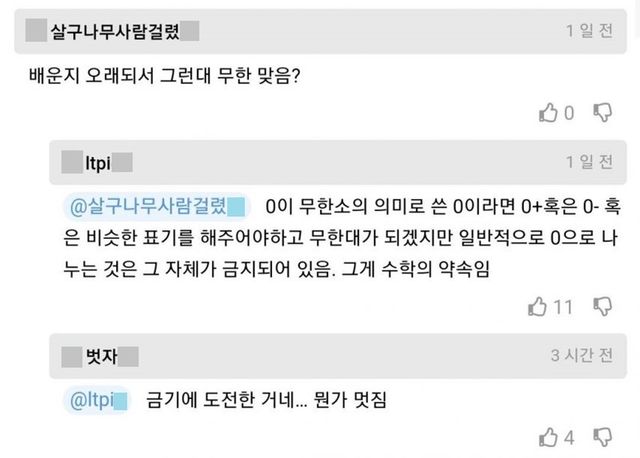Click the 1 일 전 timestamp on ltpi's reply

coord(589,162)
